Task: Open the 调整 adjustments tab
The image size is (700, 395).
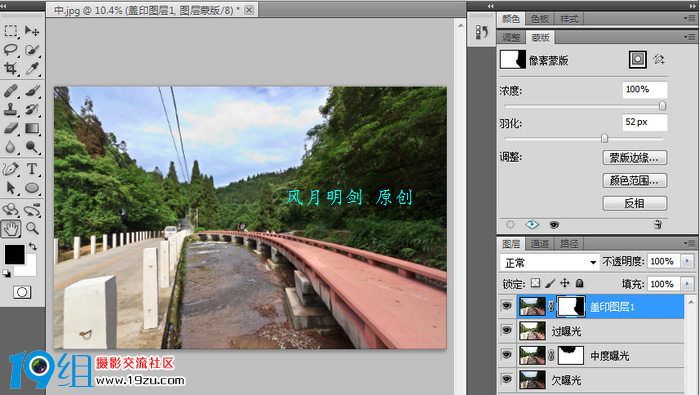Action: 511,37
